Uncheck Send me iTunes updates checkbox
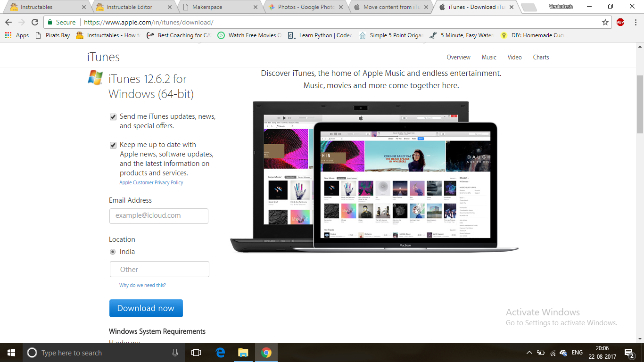The width and height of the screenshot is (644, 362). [x=113, y=117]
